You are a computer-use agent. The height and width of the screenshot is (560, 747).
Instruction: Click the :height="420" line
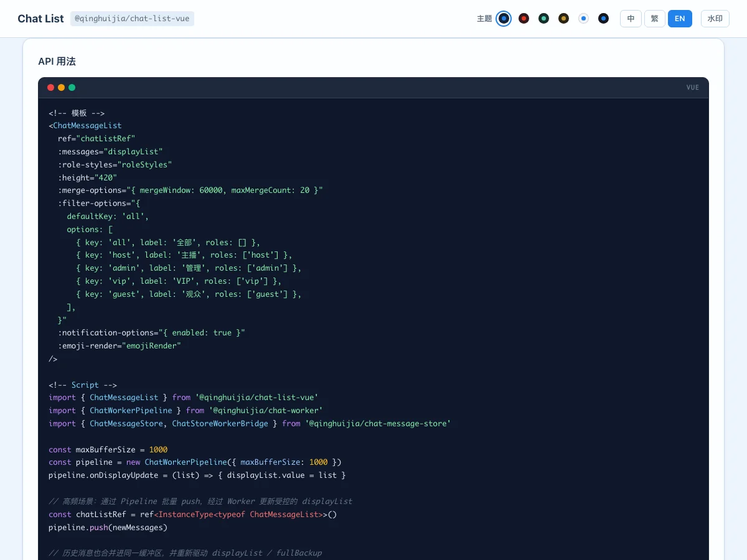(x=87, y=177)
